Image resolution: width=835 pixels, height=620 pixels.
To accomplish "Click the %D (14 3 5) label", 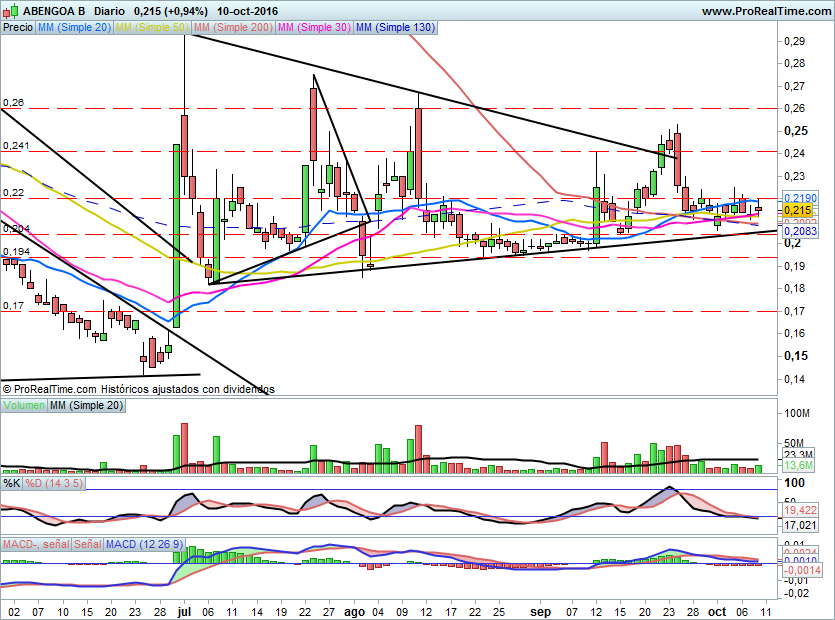I will point(54,483).
